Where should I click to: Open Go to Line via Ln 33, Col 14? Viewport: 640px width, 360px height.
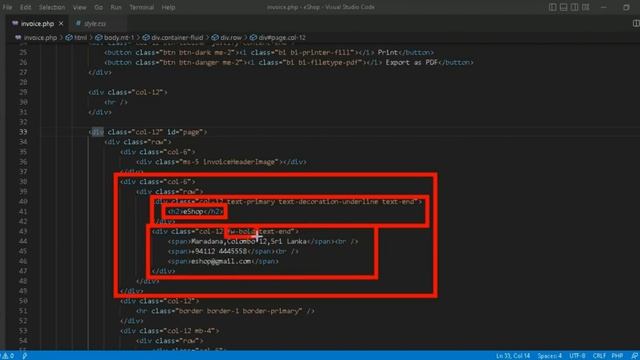coord(513,356)
